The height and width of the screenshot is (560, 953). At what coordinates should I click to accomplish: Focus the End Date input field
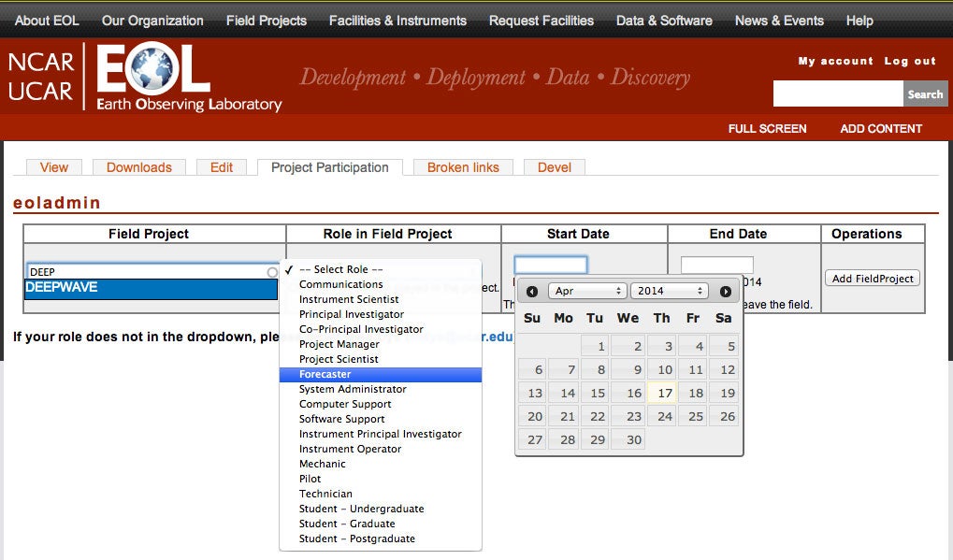click(716, 266)
